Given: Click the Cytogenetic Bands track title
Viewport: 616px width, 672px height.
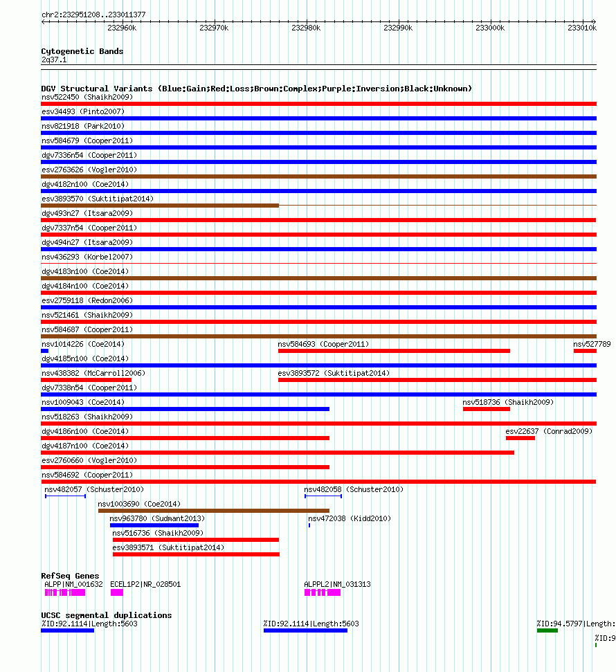Looking at the screenshot, I should click(x=82, y=51).
